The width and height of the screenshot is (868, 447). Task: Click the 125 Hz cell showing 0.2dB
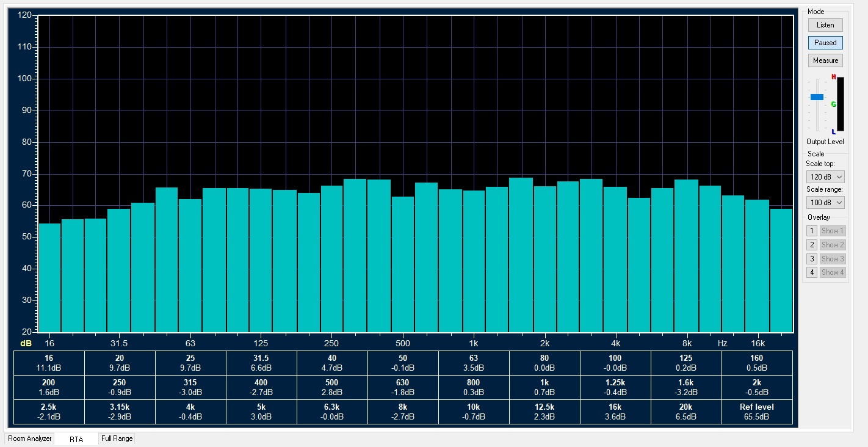pyautogui.click(x=686, y=363)
